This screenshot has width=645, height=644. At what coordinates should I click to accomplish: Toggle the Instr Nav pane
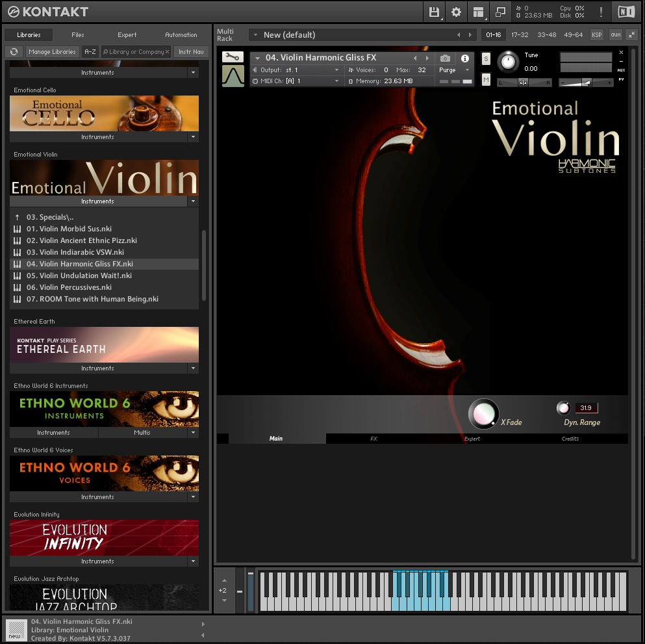pyautogui.click(x=191, y=52)
